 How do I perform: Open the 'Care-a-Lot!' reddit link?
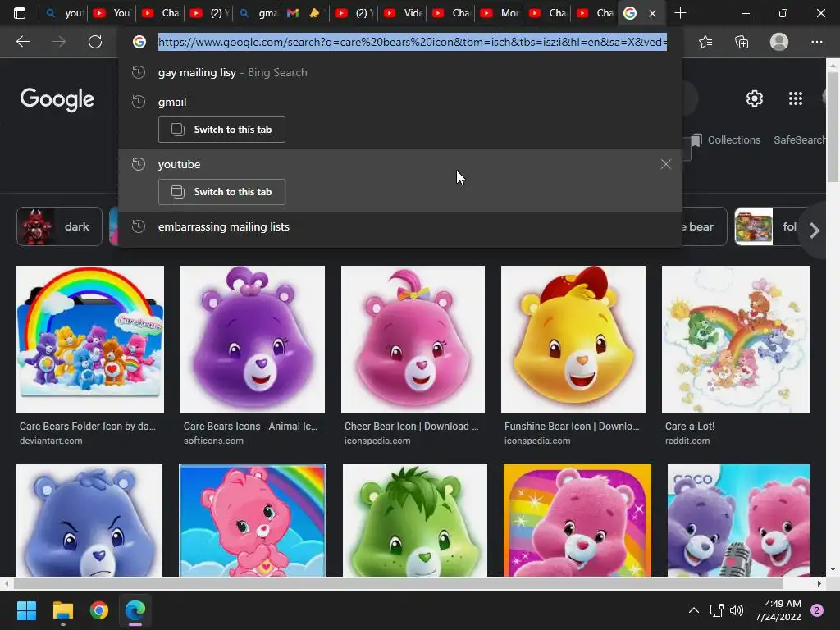coord(690,427)
